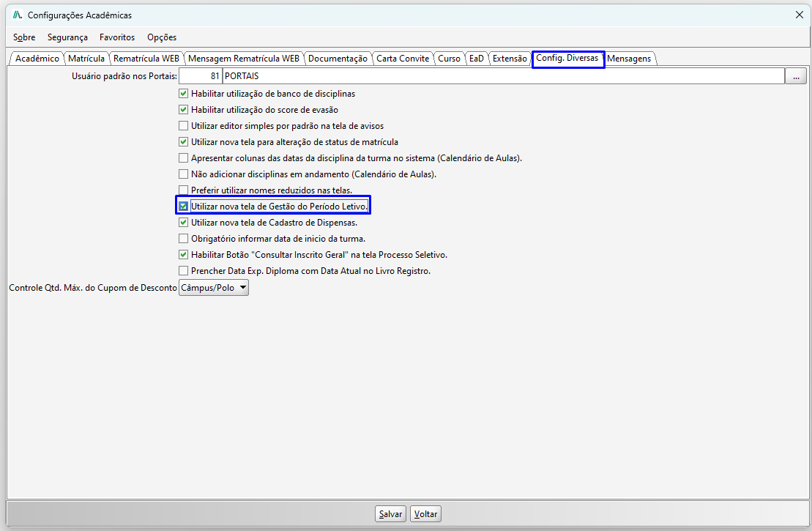Toggle 'Habilitar Botão Consultar Inscrito Geral' checkbox
This screenshot has height=531, width=812.
click(x=183, y=254)
